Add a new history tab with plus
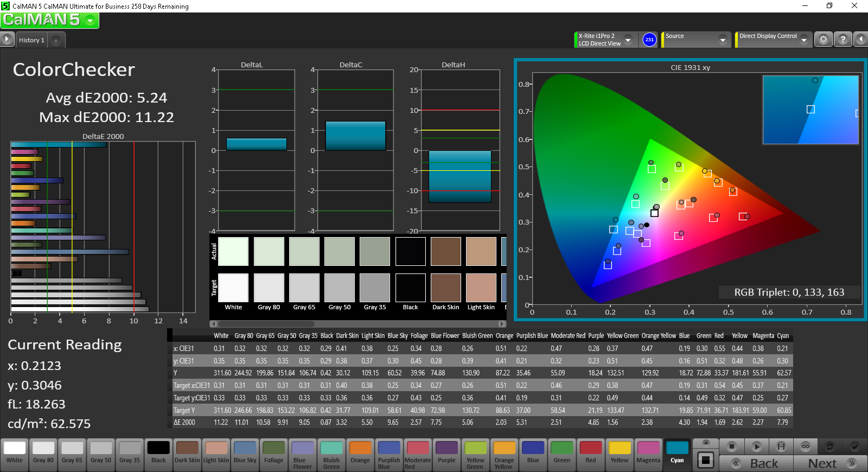Viewport: 868px width, 472px height. click(56, 40)
